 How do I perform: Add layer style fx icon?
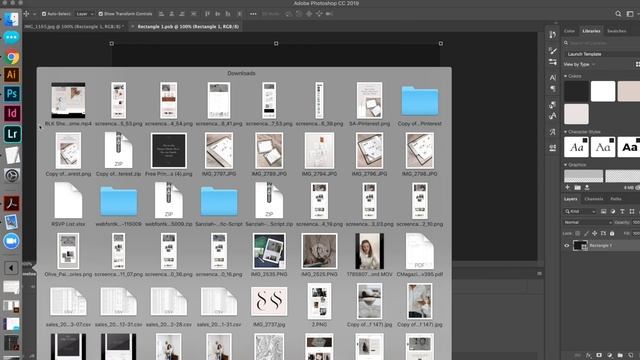coord(588,356)
